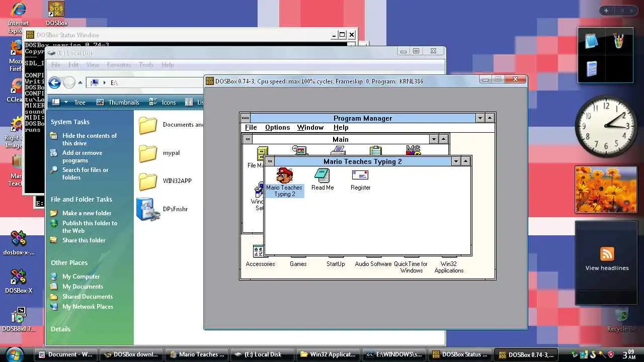Click Add or remove programs link
The height and width of the screenshot is (362, 644).
[82, 156]
